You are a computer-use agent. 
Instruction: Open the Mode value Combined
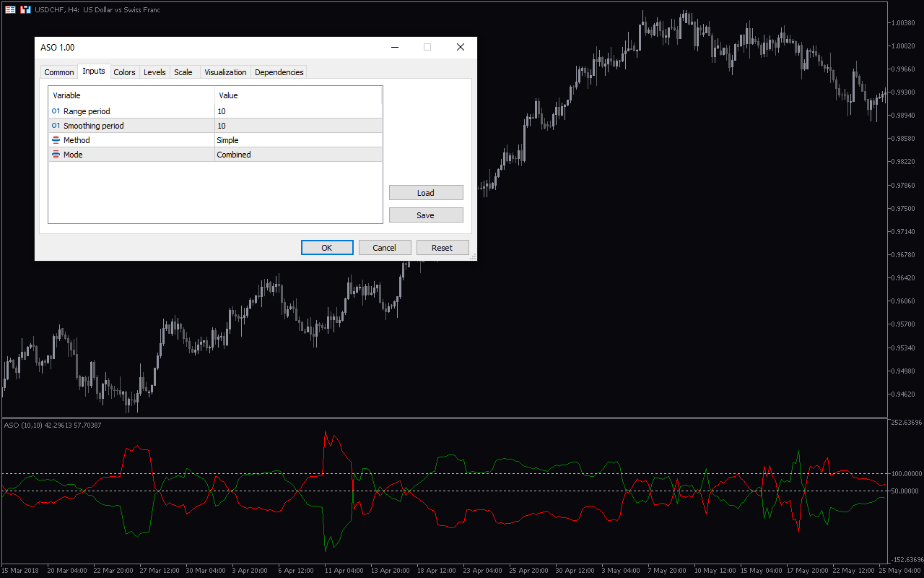click(x=298, y=155)
